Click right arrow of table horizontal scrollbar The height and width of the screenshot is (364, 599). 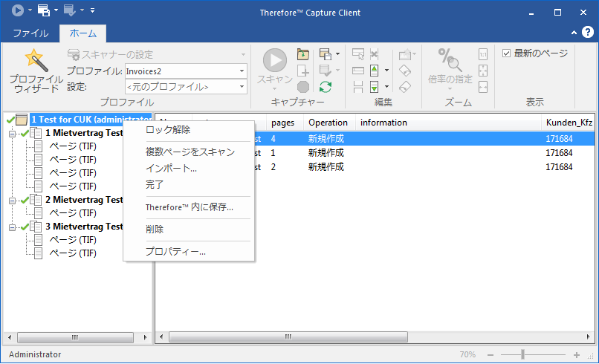pyautogui.click(x=588, y=337)
